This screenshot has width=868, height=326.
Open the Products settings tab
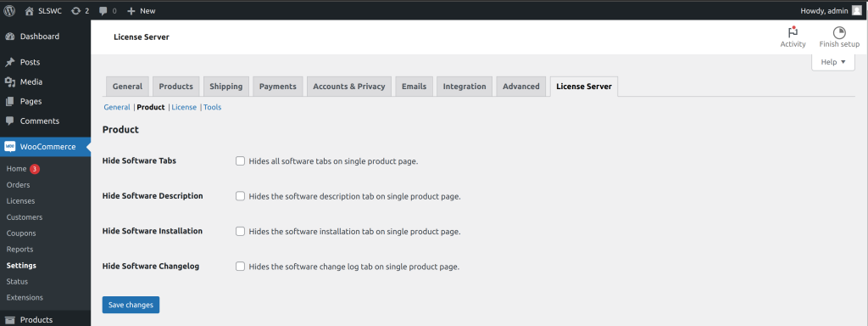(176, 87)
